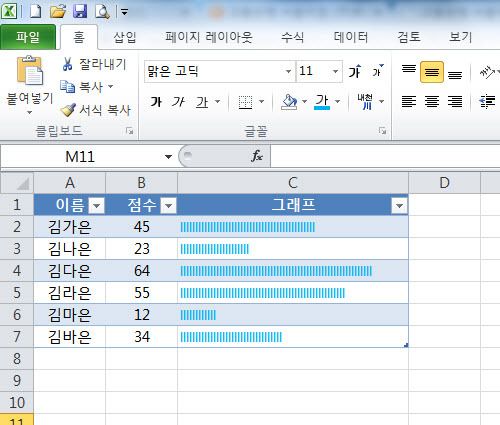The image size is (500, 425).
Task: Open the 페이지 레이아웃 tab
Action: click(x=209, y=37)
